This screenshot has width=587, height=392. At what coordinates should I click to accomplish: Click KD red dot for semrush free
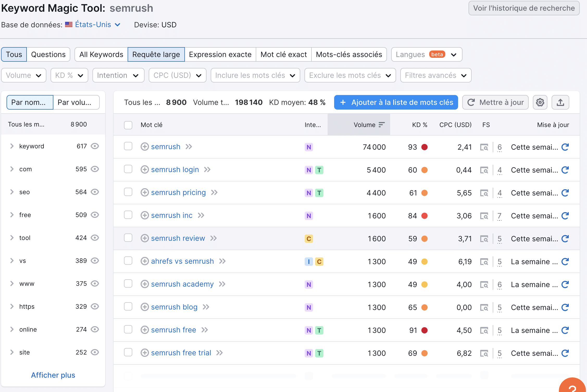[x=424, y=330]
